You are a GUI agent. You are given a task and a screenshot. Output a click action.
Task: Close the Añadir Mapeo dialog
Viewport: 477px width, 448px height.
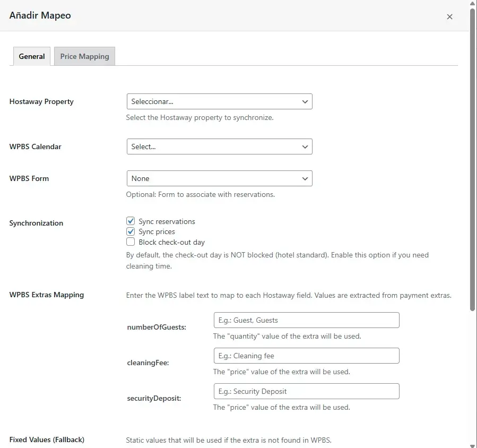click(x=449, y=17)
